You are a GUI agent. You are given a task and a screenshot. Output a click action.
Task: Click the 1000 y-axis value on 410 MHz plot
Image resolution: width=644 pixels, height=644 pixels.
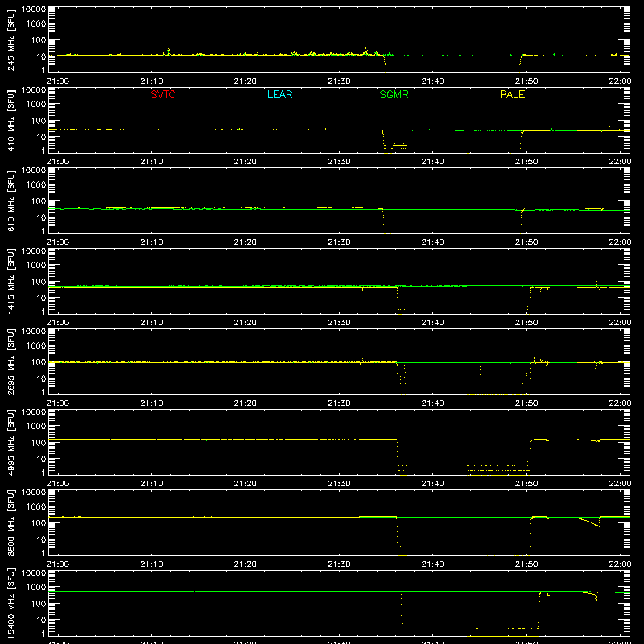[36, 105]
